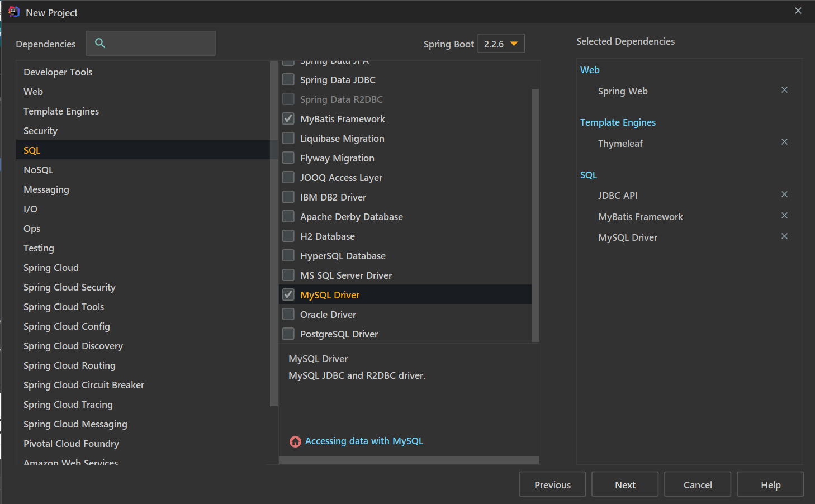The height and width of the screenshot is (504, 815).
Task: Click the Next button
Action: pyautogui.click(x=624, y=484)
